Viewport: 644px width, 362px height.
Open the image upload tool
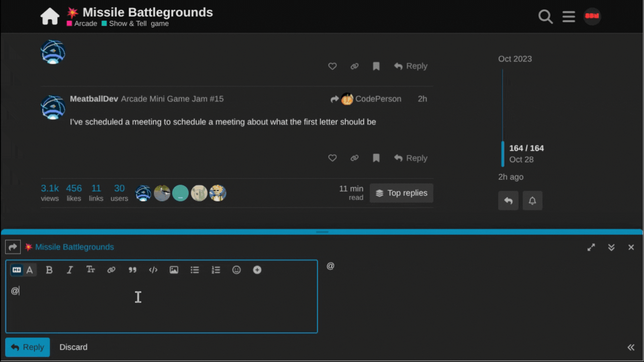click(x=174, y=270)
